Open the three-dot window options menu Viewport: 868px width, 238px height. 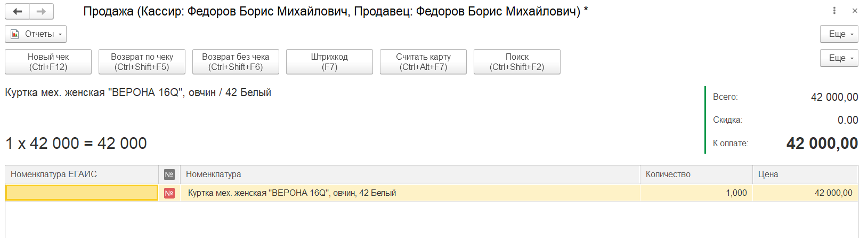[x=834, y=11]
